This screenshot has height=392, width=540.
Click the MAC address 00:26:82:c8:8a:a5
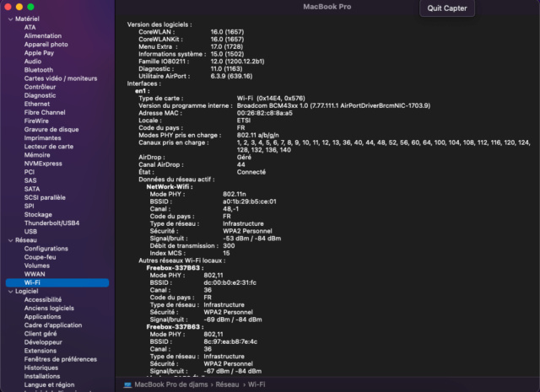tap(264, 113)
